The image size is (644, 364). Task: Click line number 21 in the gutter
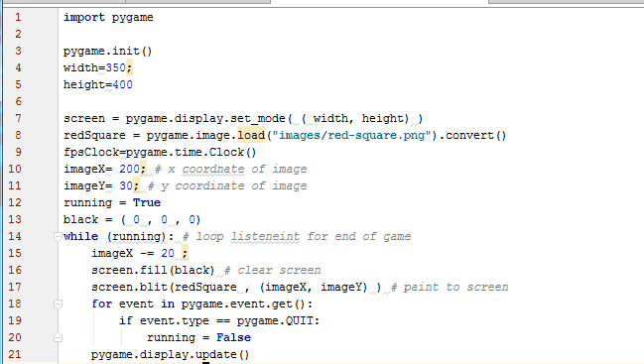point(14,354)
